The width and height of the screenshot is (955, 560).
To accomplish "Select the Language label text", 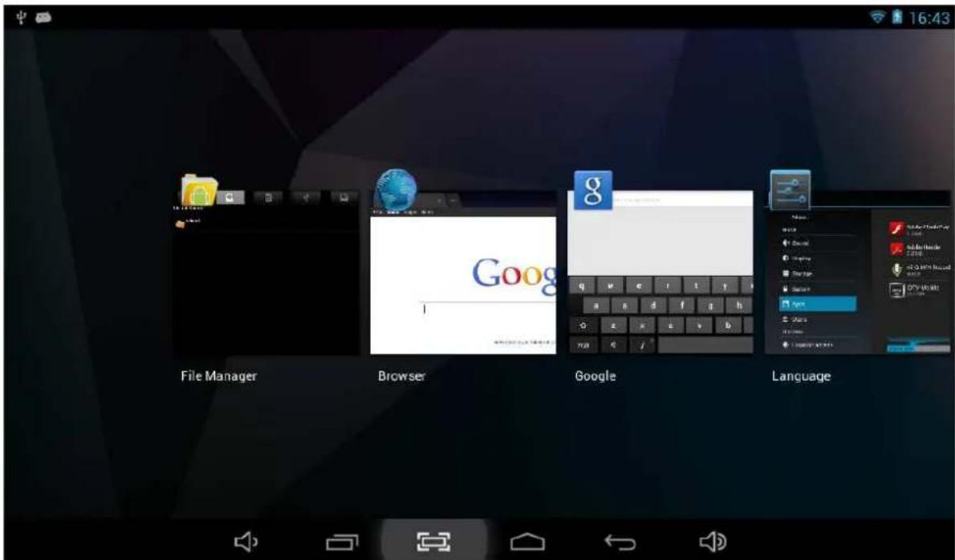I will (x=801, y=376).
